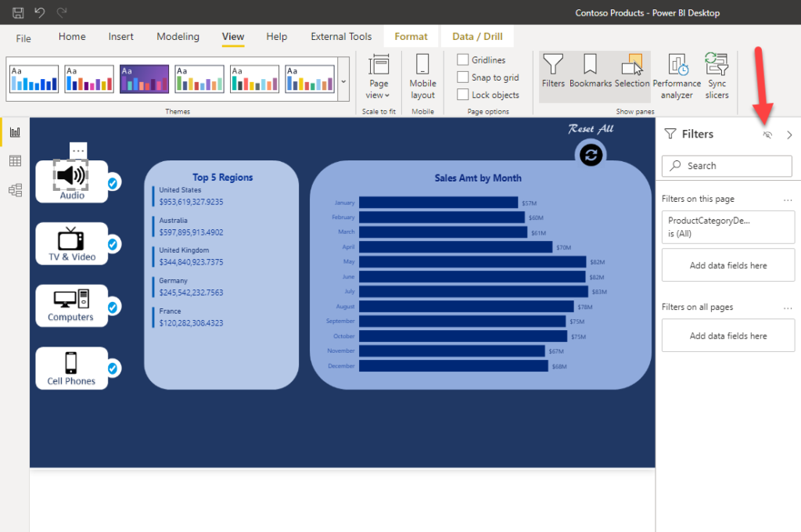Open the Modeling tab
The height and width of the screenshot is (532, 801).
point(178,37)
